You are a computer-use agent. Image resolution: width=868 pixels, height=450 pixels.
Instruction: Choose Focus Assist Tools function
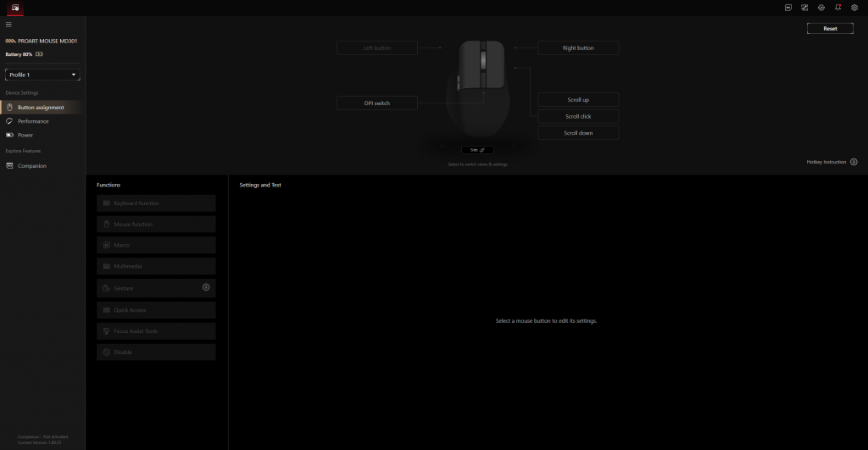pyautogui.click(x=156, y=331)
